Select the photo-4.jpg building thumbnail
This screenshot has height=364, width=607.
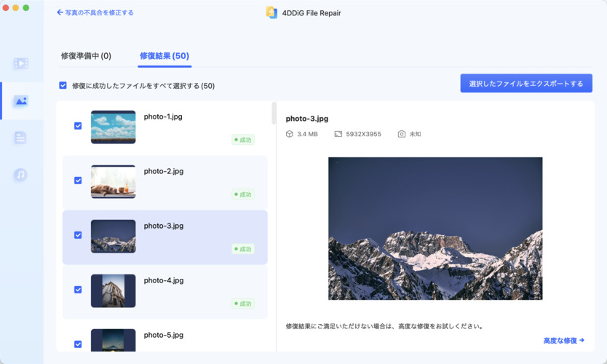[x=113, y=290]
